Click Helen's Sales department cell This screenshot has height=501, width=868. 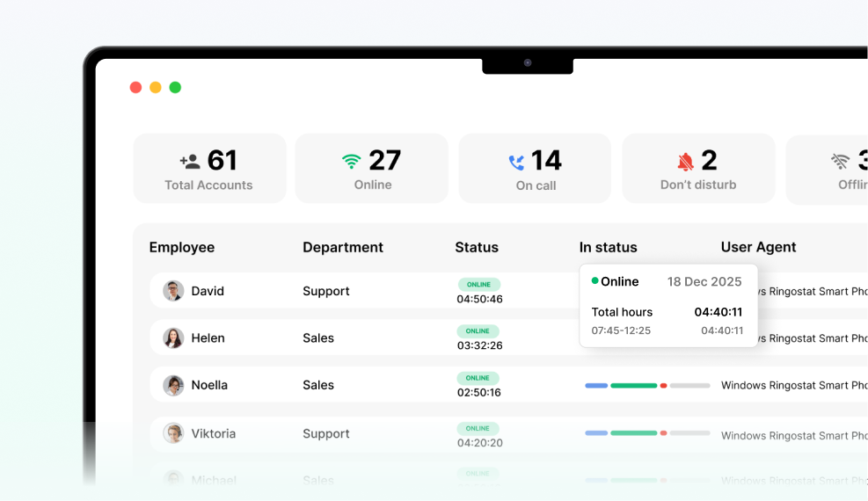click(318, 338)
